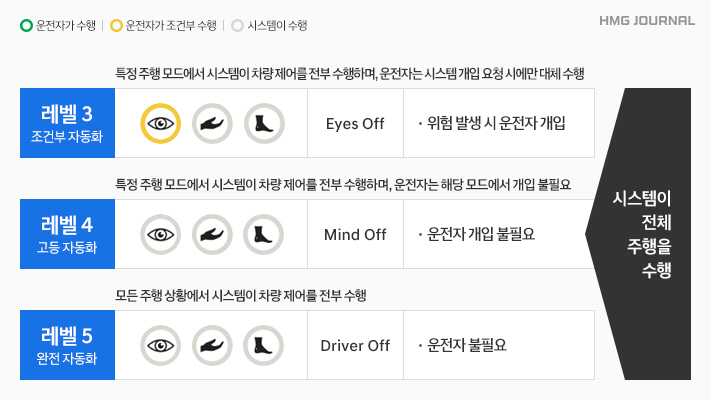Select the blue 레벨 5 완전 자동화 box

[x=67, y=345]
